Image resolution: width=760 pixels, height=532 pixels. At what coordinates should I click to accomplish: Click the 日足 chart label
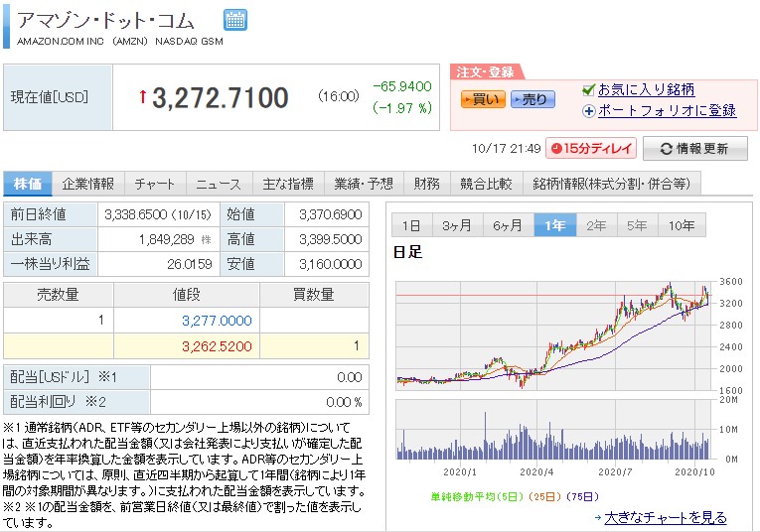click(x=407, y=252)
